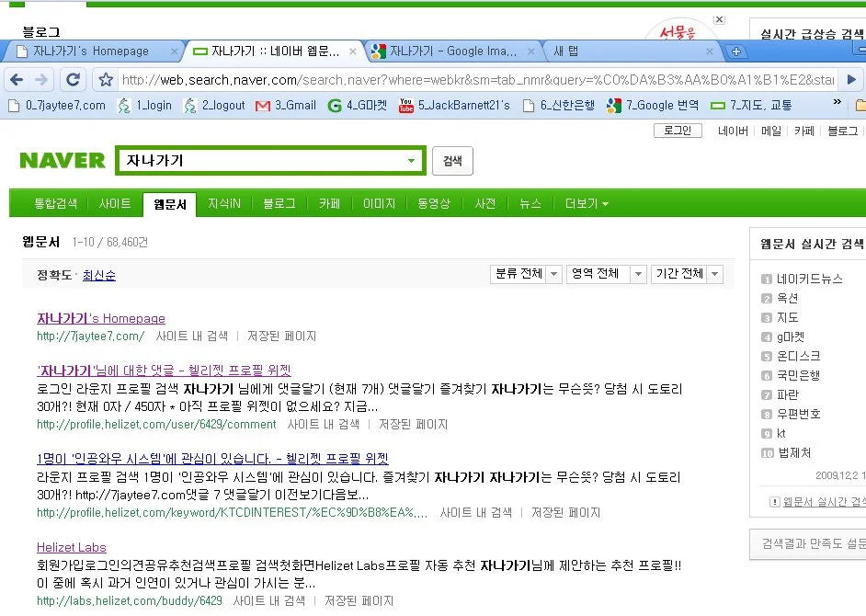This screenshot has height=616, width=866.
Task: Open the 2_logout bookmark
Action: coord(214,105)
